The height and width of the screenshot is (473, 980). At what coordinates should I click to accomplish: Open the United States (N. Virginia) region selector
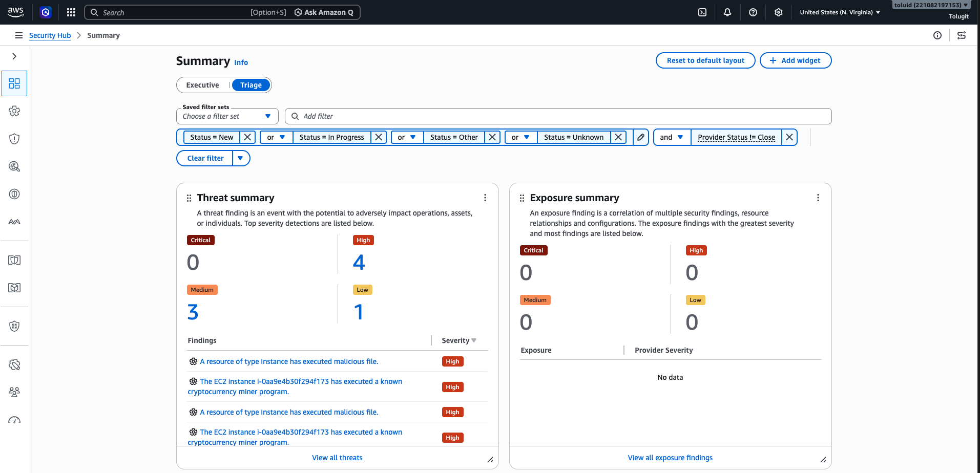coord(840,12)
